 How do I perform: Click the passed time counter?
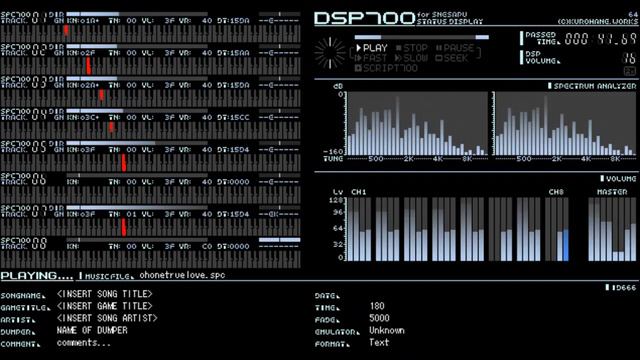coord(600,39)
